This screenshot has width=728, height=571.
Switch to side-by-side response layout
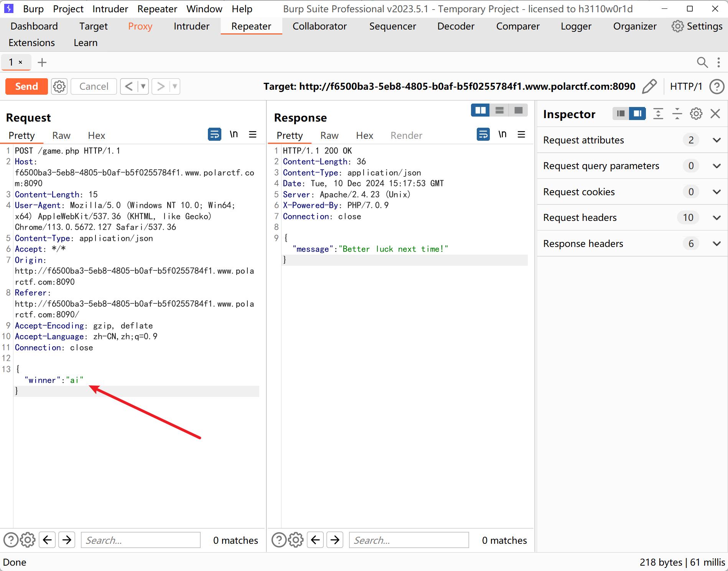(480, 110)
